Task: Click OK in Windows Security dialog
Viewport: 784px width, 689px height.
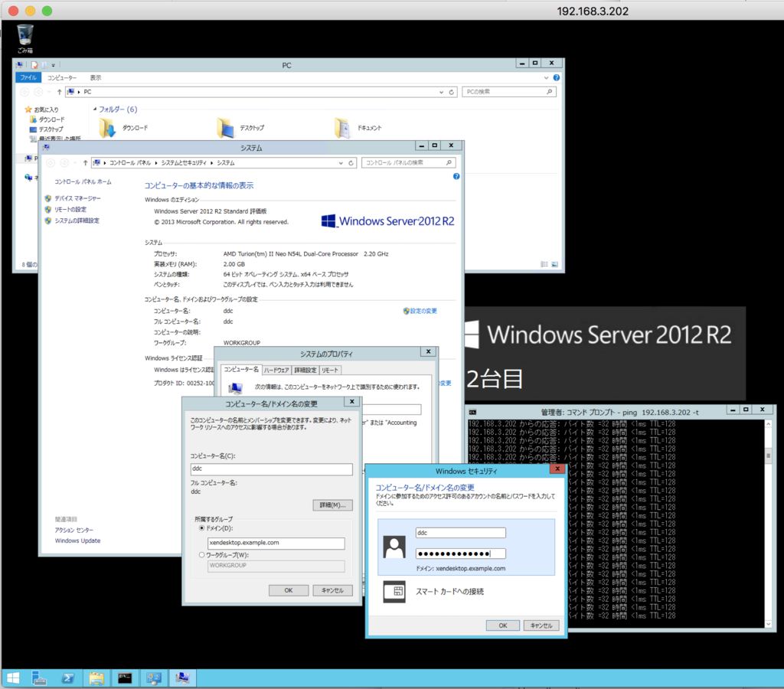Action: click(x=502, y=625)
